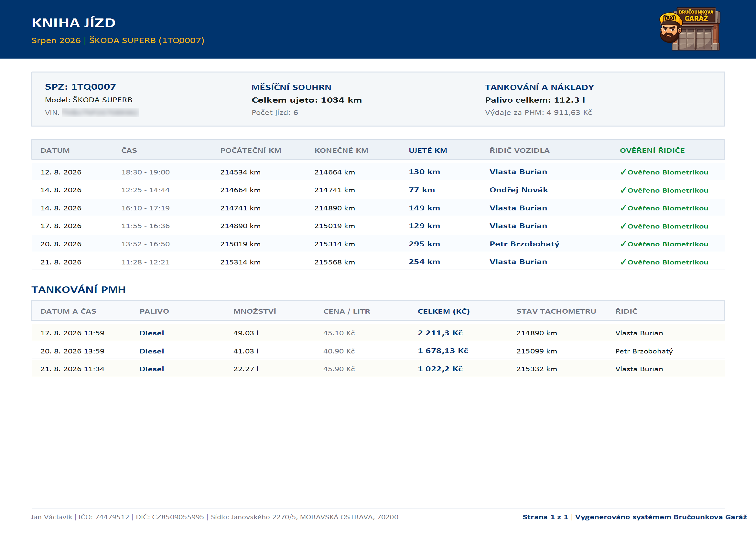The height and width of the screenshot is (535, 756).
Task: Click 'Petr Brzobohatý' in the trips table
Action: pyautogui.click(x=524, y=244)
